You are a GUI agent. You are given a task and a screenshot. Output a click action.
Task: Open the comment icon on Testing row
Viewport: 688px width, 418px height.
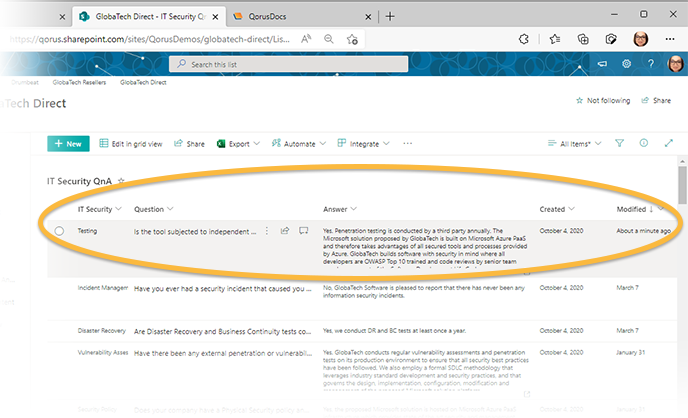click(x=303, y=231)
